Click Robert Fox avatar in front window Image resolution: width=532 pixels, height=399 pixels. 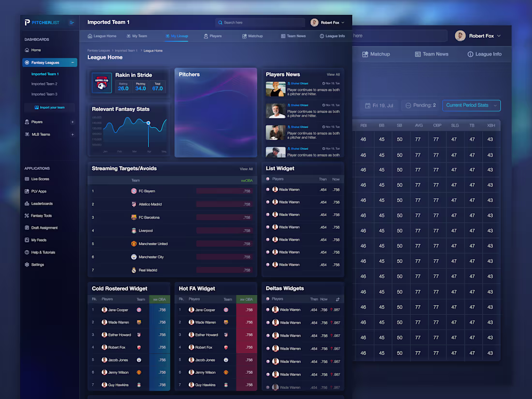[x=314, y=22]
